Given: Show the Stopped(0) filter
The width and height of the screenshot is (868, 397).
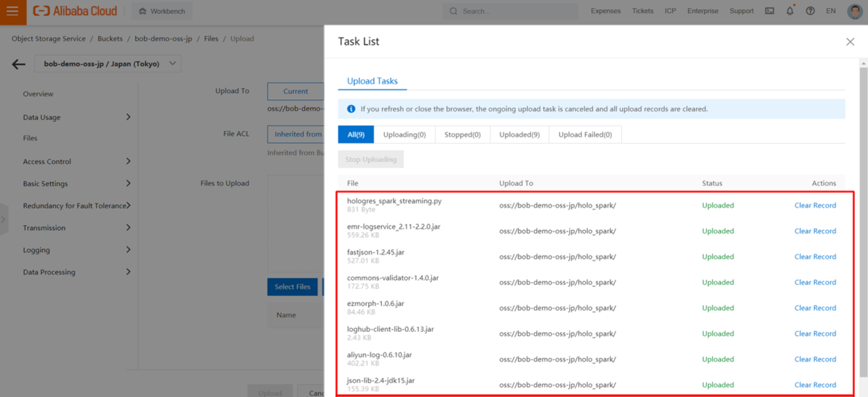Looking at the screenshot, I should 462,135.
